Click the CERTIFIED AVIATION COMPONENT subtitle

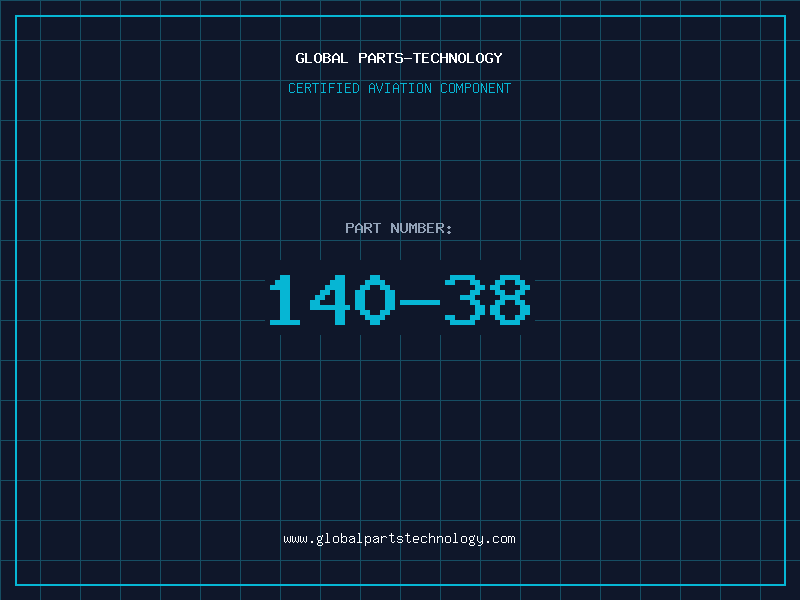[x=399, y=88]
